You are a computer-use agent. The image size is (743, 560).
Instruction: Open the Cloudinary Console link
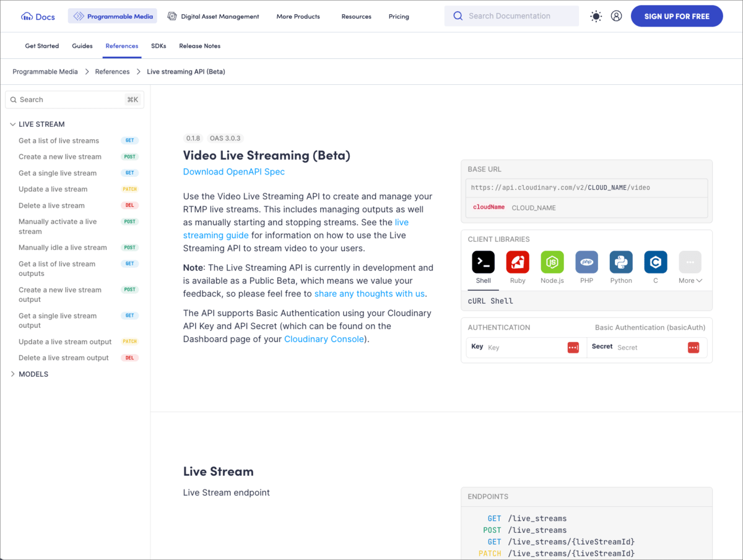[x=324, y=338]
